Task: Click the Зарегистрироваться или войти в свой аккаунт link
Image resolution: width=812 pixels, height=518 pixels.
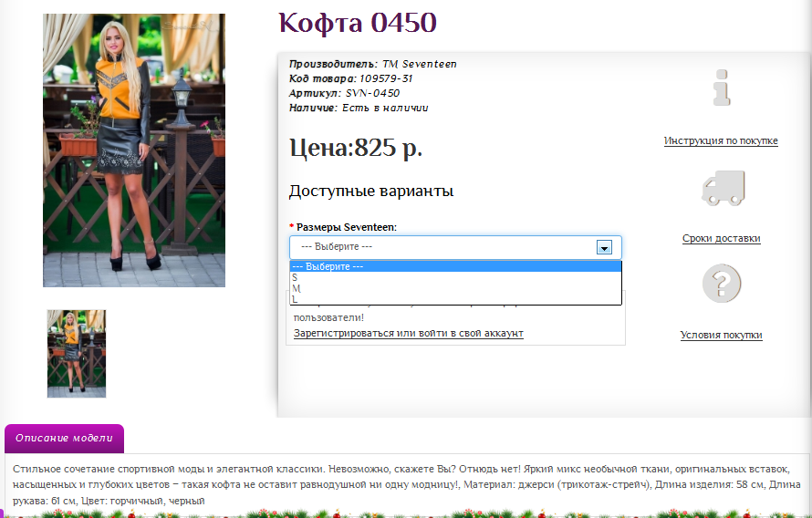Action: (408, 333)
